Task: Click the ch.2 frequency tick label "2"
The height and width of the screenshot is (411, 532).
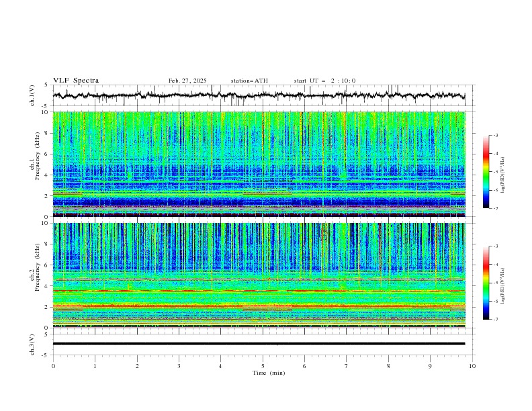Action: coord(47,307)
